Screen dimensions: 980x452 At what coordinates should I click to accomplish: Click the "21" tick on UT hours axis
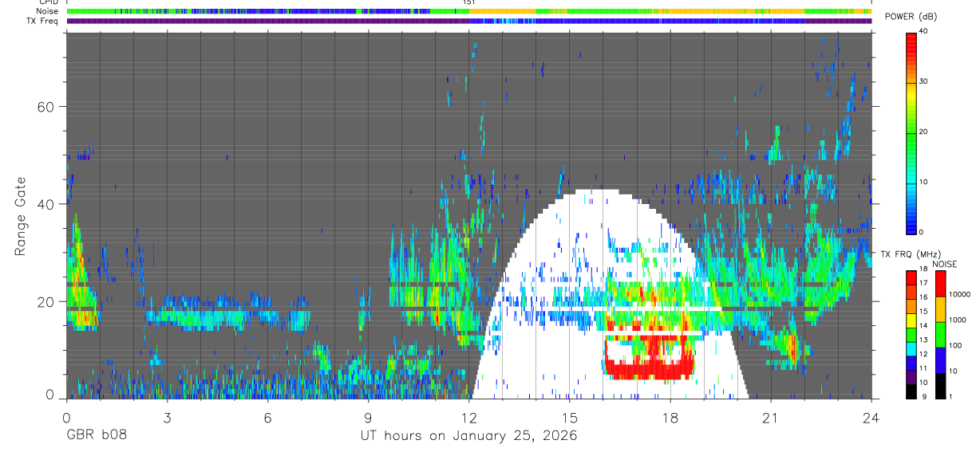coord(771,418)
